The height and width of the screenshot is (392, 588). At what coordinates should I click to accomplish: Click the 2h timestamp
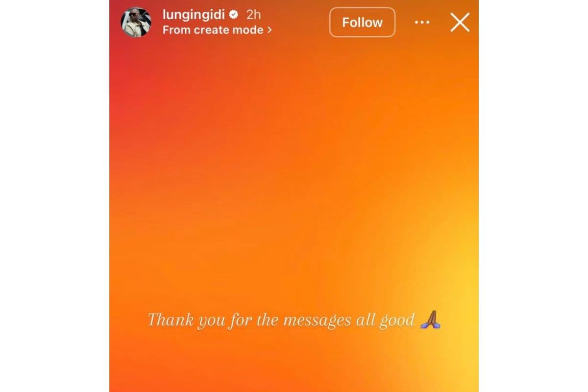[253, 15]
